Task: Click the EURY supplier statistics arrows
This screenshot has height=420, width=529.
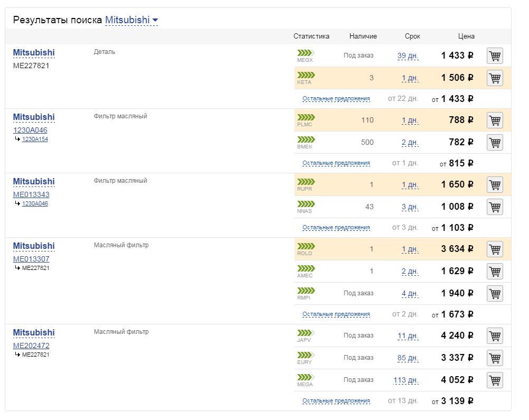Action: pyautogui.click(x=306, y=355)
